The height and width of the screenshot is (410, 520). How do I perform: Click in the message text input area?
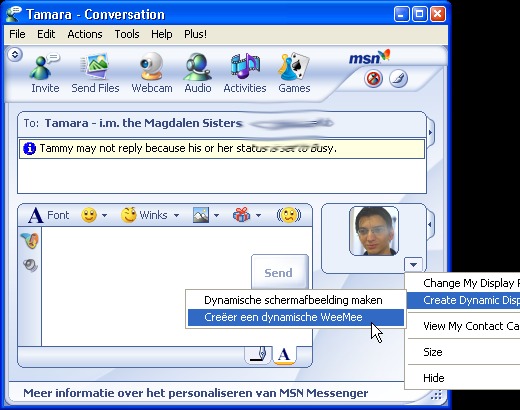pos(147,287)
